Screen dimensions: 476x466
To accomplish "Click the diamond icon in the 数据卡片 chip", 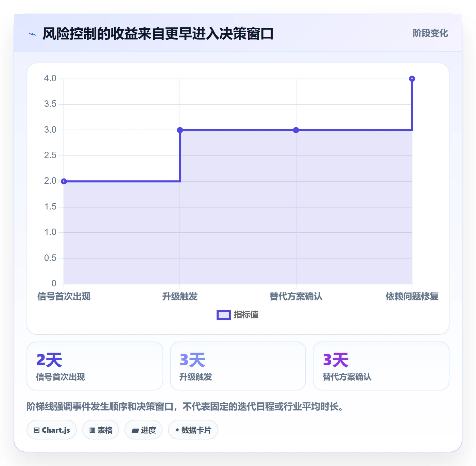I will coord(177,430).
